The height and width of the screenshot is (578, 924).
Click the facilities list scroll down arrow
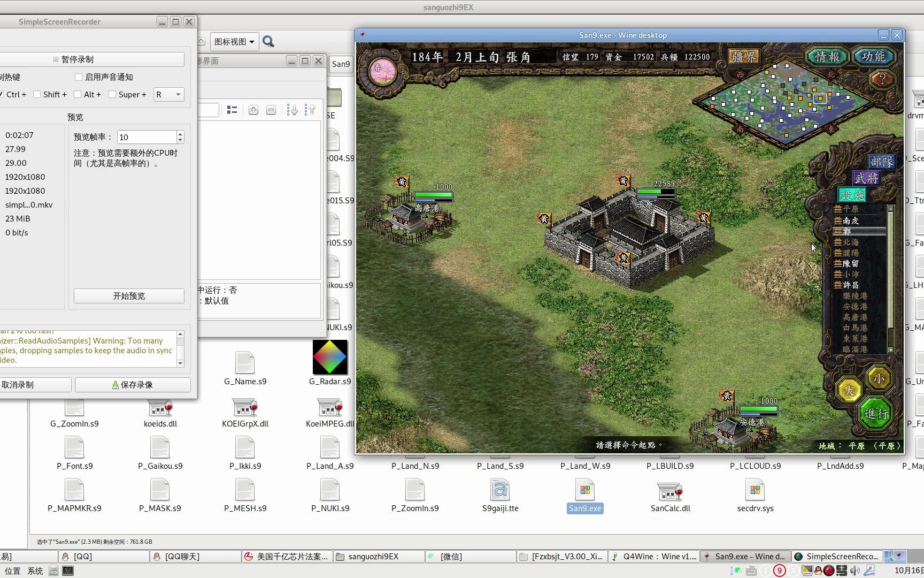point(891,349)
